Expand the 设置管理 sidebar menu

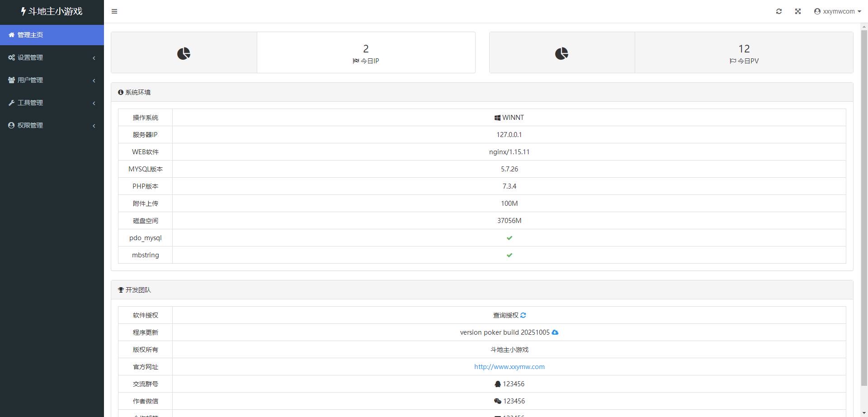[x=30, y=57]
